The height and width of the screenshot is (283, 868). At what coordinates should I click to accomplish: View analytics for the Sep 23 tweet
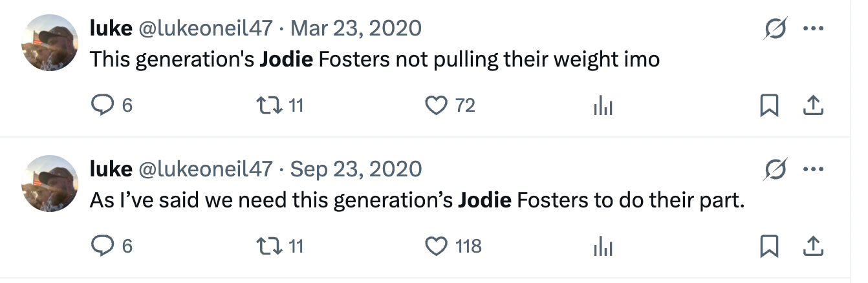pos(603,247)
